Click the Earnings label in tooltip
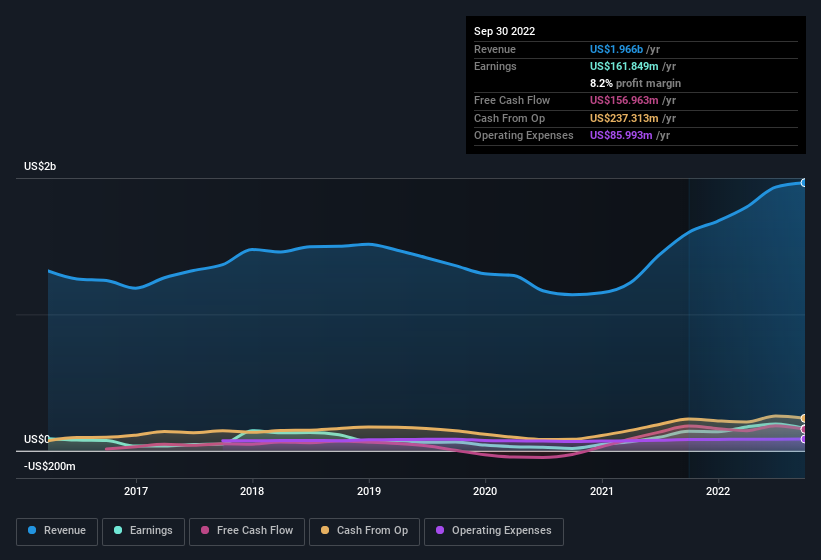 click(495, 66)
